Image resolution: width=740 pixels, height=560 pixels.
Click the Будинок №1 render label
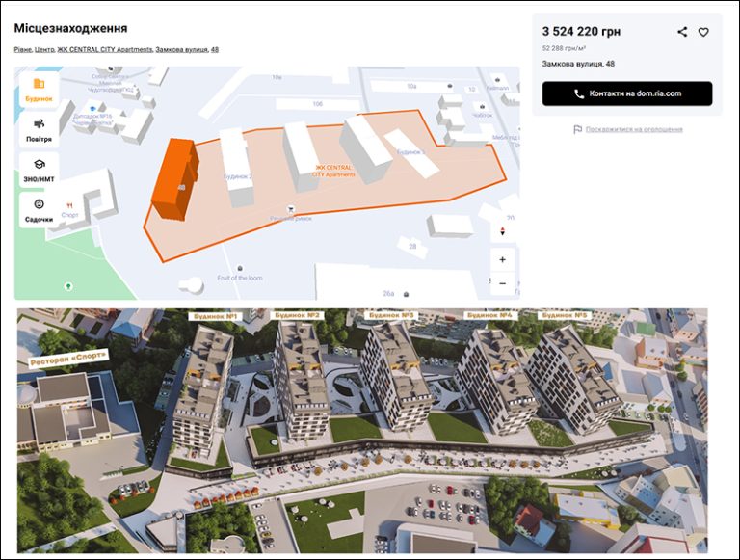[215, 316]
